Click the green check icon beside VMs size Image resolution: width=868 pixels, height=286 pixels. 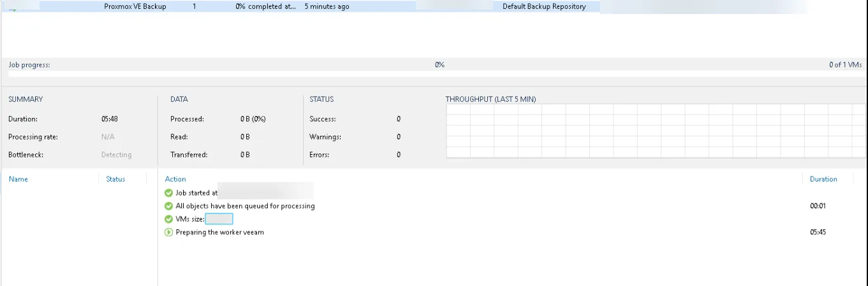(x=168, y=219)
